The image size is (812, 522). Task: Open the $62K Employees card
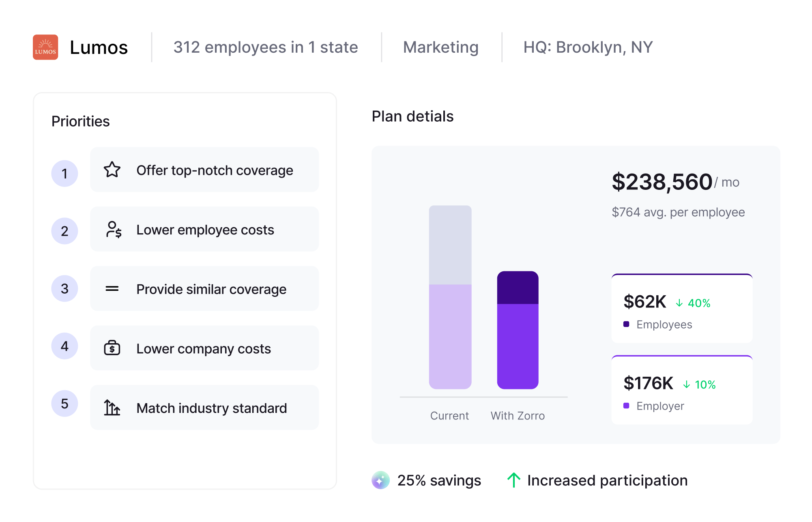pyautogui.click(x=682, y=308)
